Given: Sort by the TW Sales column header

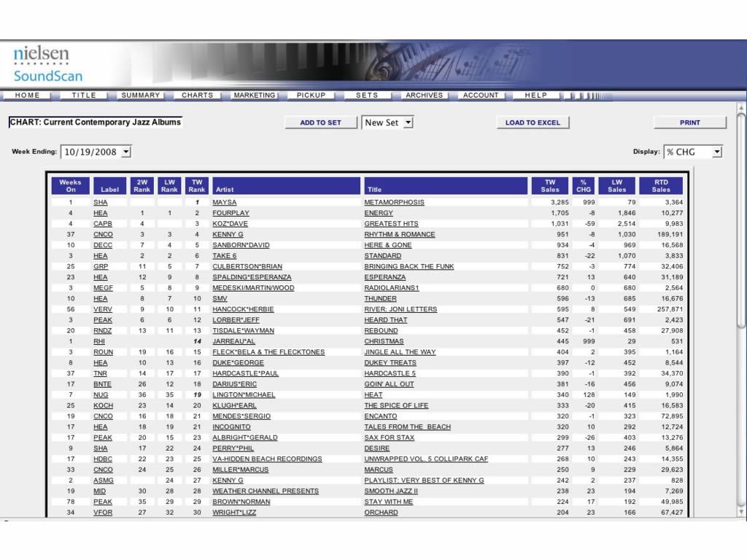Looking at the screenshot, I should [x=550, y=185].
